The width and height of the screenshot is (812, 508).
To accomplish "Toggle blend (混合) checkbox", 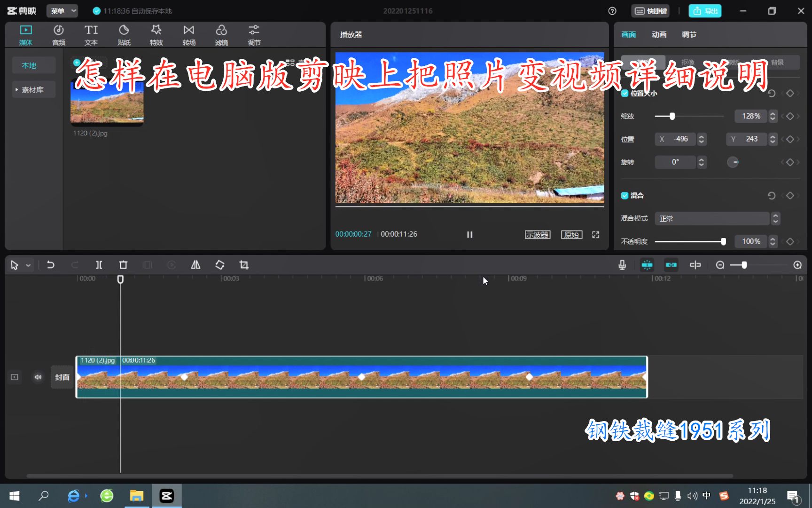I will 625,195.
